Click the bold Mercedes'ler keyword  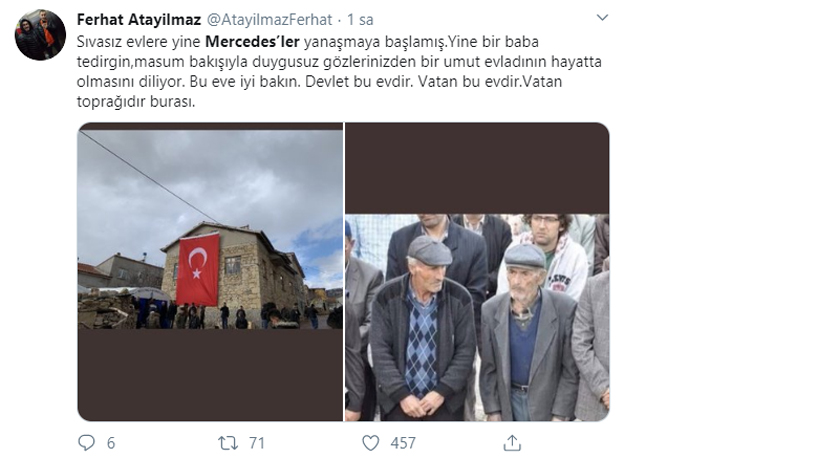click(x=253, y=41)
